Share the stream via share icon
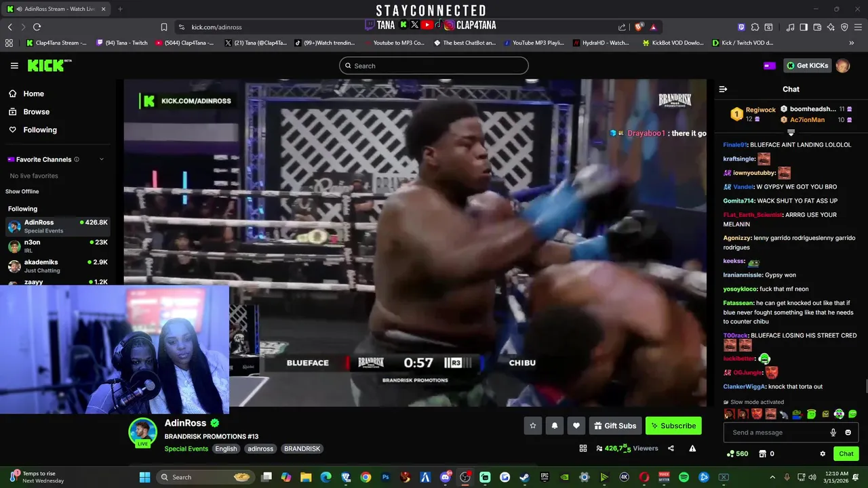The image size is (868, 488). coord(671,448)
